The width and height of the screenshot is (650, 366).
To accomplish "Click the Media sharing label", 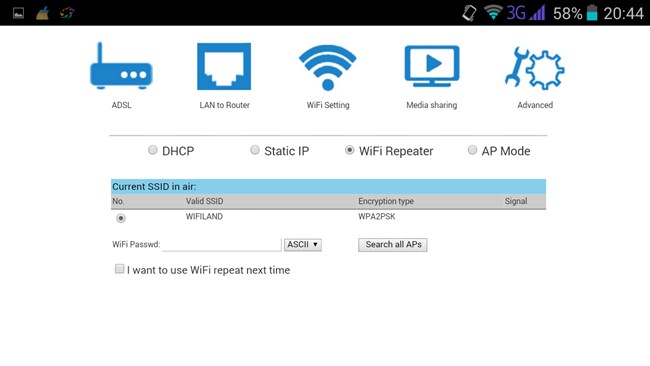I will coord(432,105).
